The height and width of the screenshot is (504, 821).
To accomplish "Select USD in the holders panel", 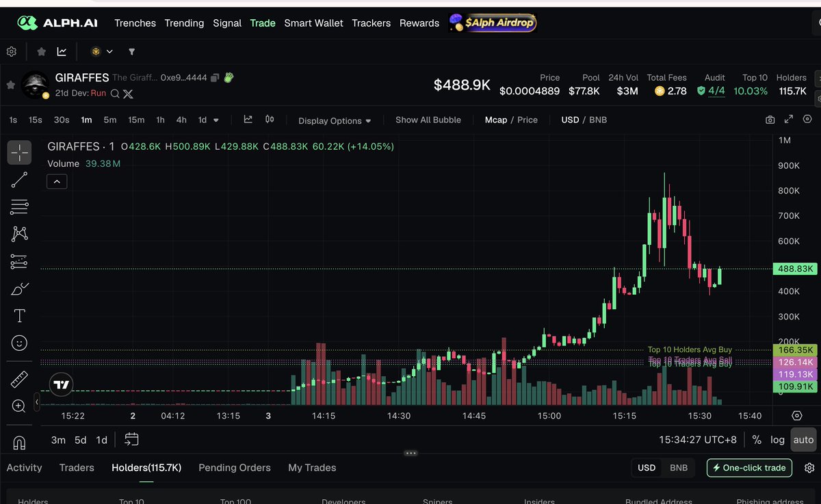I will (647, 468).
